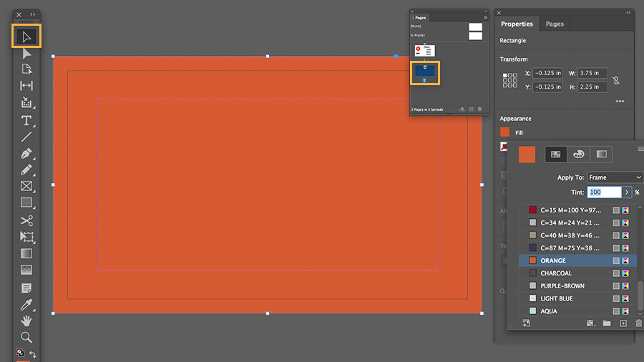644x362 pixels.
Task: Select the Gradient Feather tool
Action: tap(26, 270)
